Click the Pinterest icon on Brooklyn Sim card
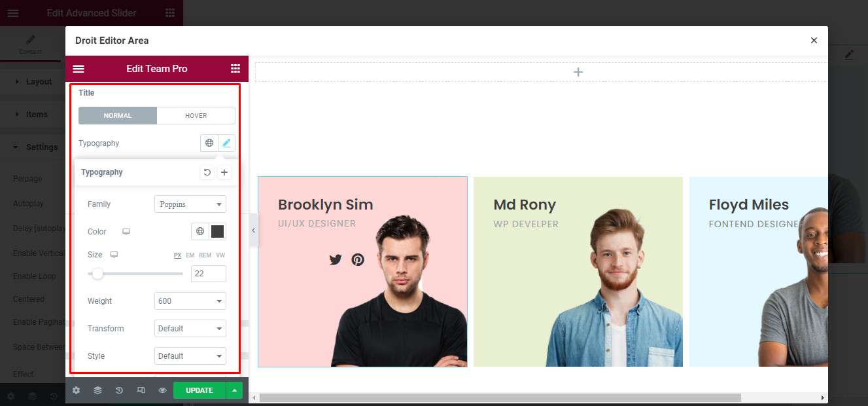868x406 pixels. tap(358, 259)
